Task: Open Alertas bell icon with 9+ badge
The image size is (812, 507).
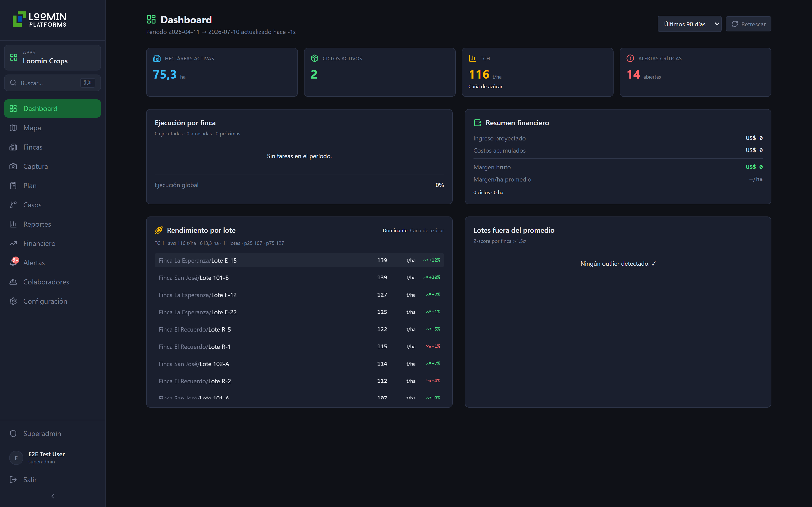Action: [14, 262]
